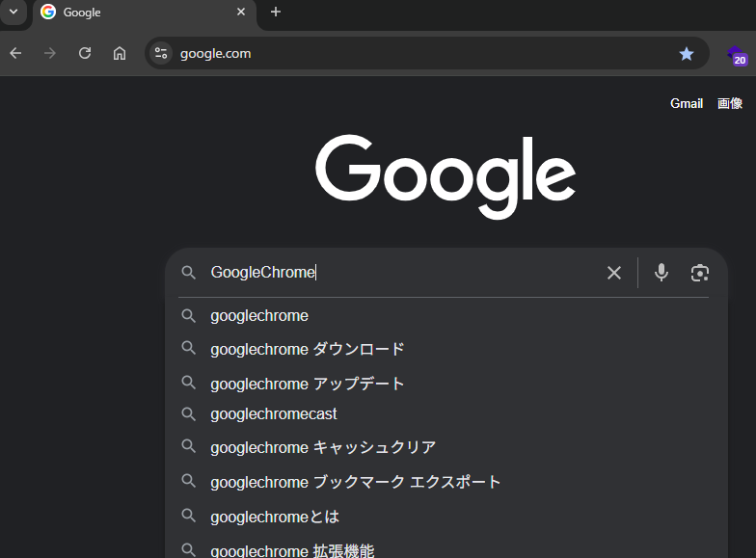Screen dimensions: 756x558
Task: Expand the tab search dropdown arrow
Action: [x=13, y=12]
